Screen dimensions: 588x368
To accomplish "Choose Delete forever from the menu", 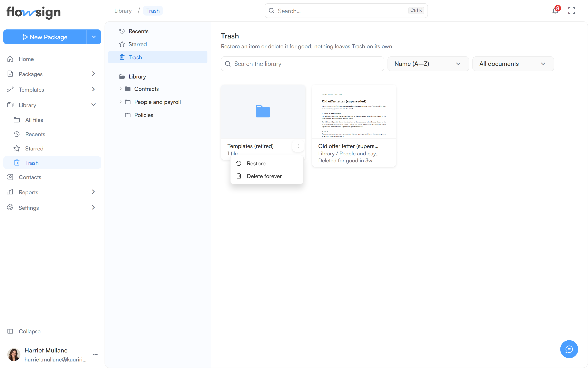I will pyautogui.click(x=267, y=176).
